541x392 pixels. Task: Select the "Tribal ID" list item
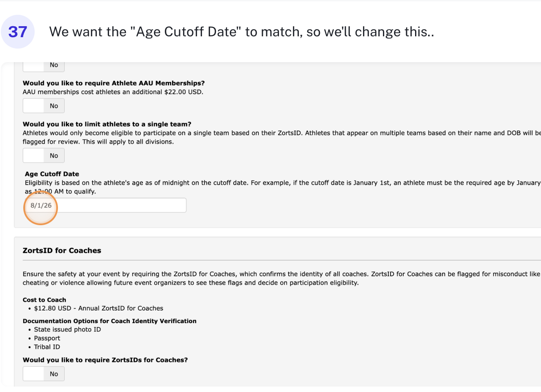tap(47, 347)
